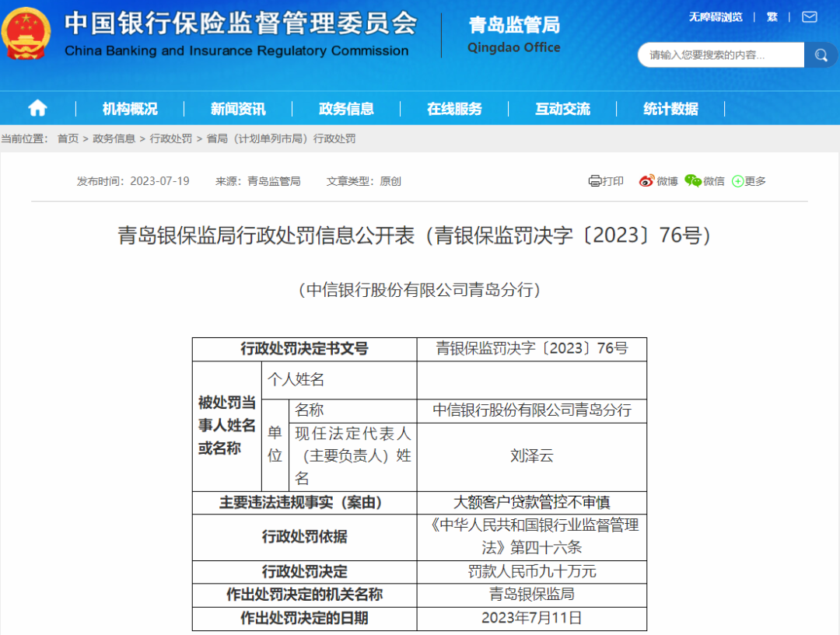Go to 新闻资讯 section
Screen dimensions: 840x635
[x=238, y=109]
